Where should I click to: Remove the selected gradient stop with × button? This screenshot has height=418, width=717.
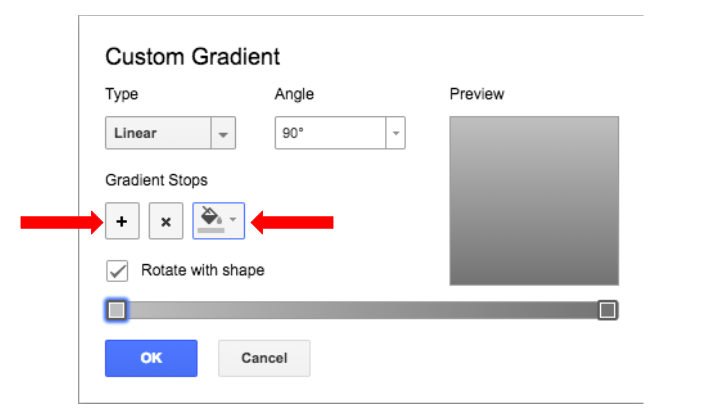166,222
